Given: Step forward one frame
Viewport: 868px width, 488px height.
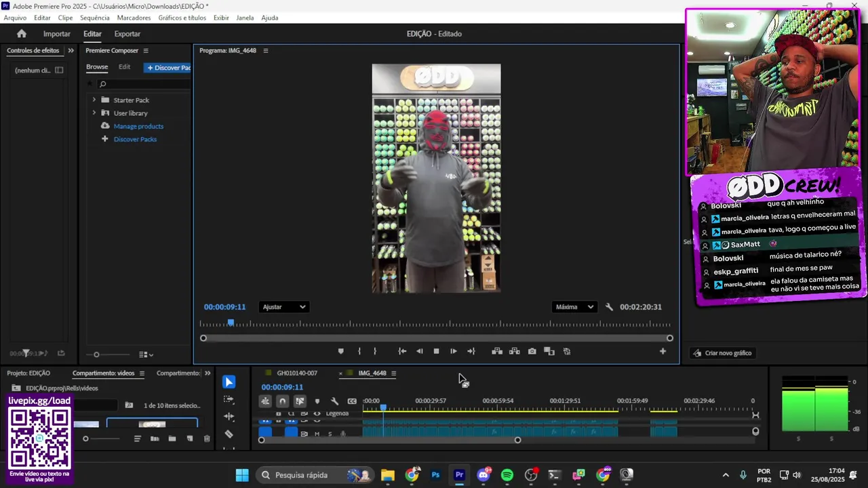Looking at the screenshot, I should 454,351.
